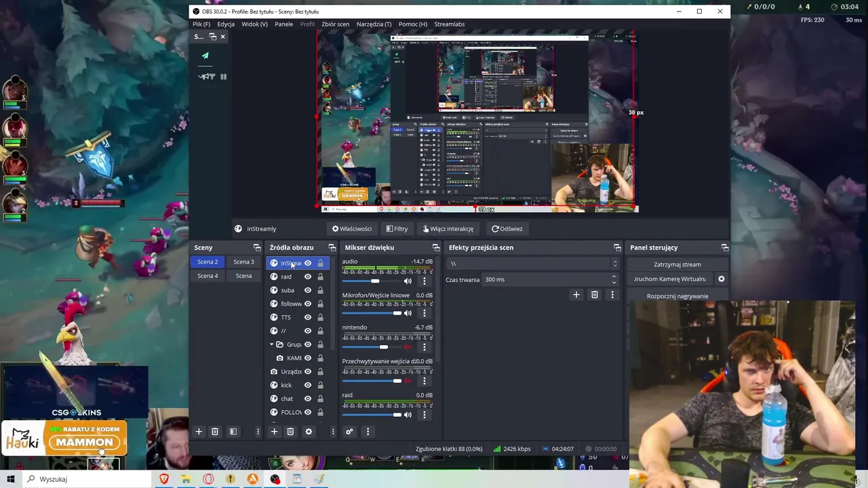Open the Windows Start menu

(11, 479)
